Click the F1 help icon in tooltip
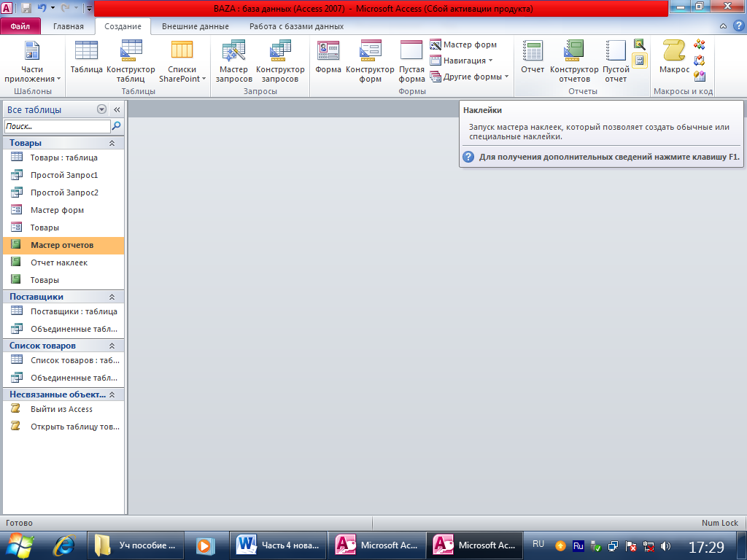Screen dimensions: 747x560 (468, 157)
